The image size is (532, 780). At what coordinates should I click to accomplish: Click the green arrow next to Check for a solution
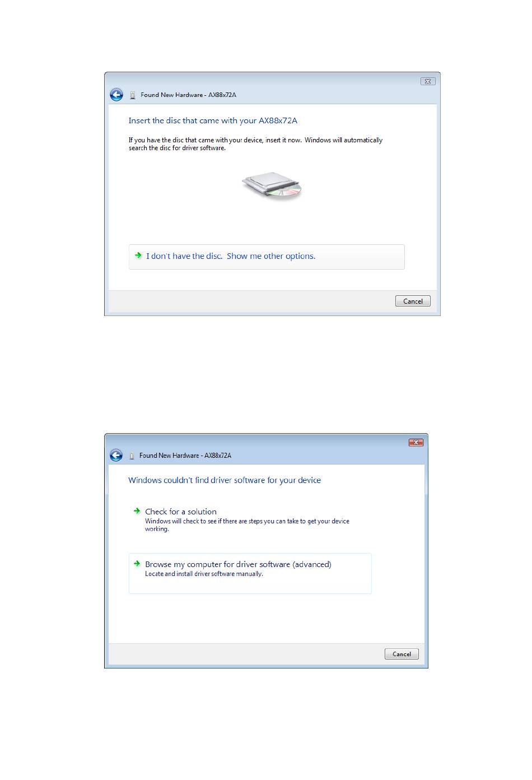(x=137, y=511)
